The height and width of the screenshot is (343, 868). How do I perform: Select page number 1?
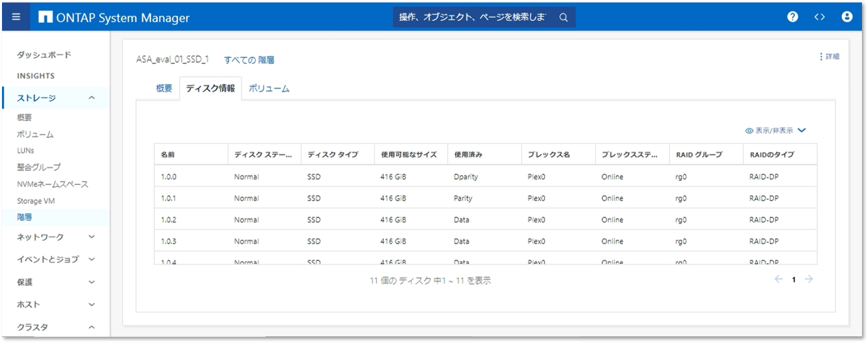tap(793, 280)
